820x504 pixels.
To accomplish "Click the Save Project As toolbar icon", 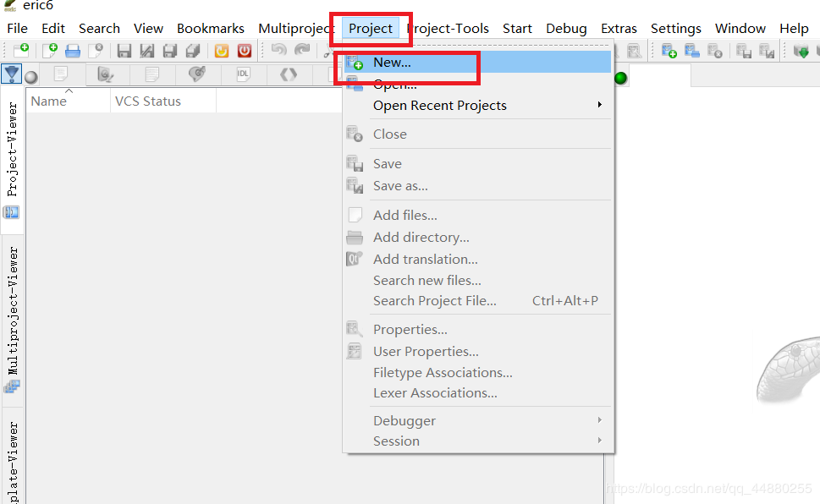I will coord(767,51).
